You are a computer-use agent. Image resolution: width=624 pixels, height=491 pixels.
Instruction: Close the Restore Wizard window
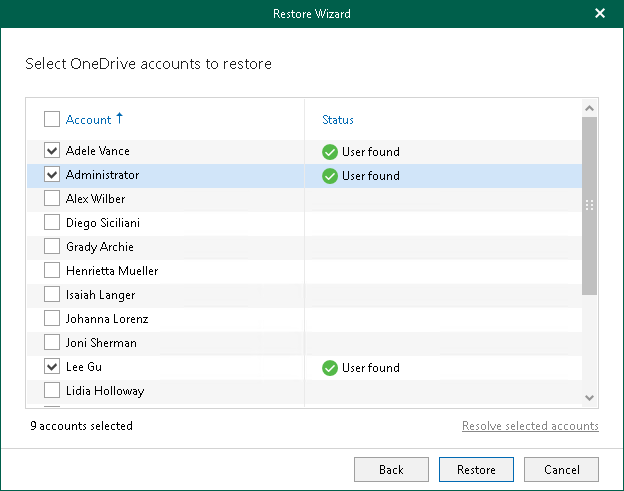pos(600,14)
